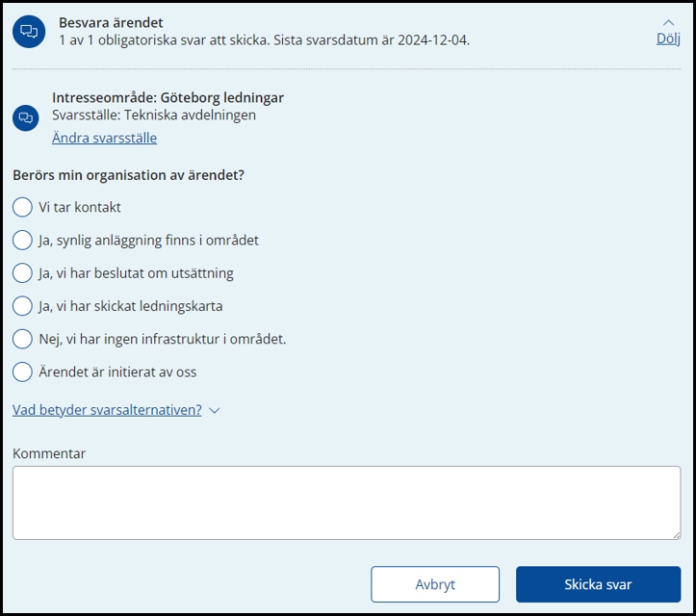Image resolution: width=696 pixels, height=616 pixels.
Task: Click the upward chevron above Dölj
Action: click(668, 21)
